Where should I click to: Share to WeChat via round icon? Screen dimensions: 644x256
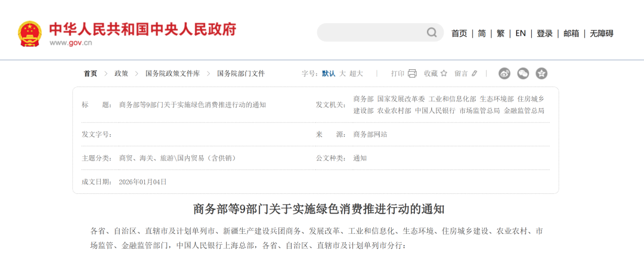point(523,73)
